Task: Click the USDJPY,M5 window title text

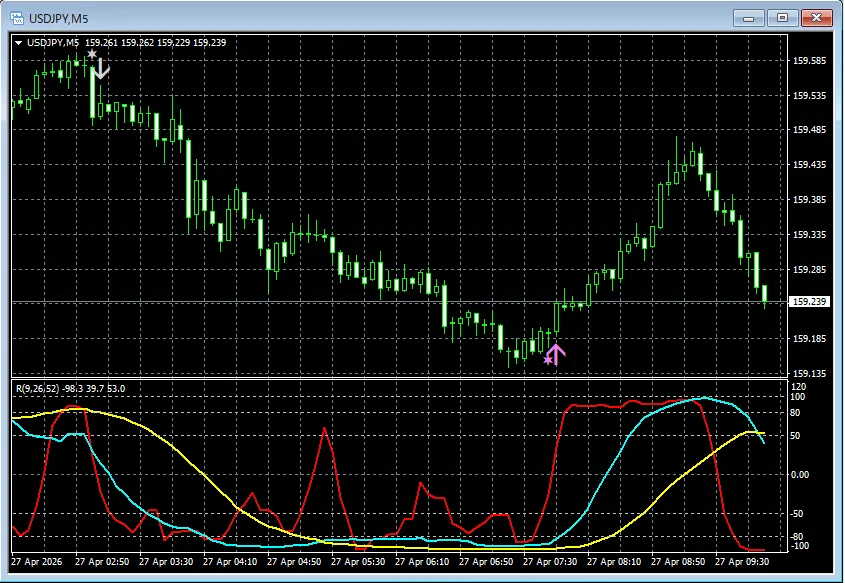Action: pos(57,17)
